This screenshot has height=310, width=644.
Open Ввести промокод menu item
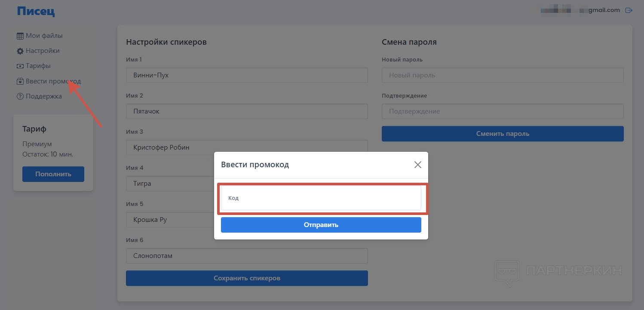click(53, 81)
